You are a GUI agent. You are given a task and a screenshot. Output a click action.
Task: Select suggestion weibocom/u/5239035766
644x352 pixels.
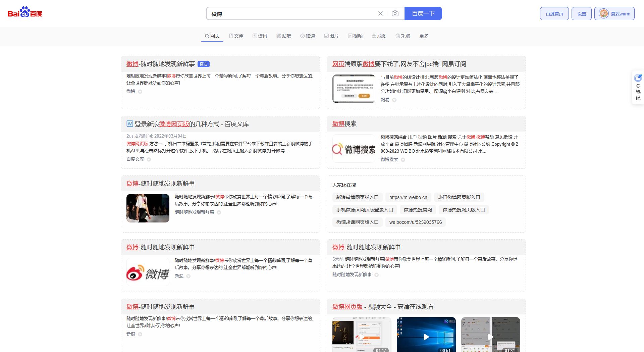click(x=416, y=222)
